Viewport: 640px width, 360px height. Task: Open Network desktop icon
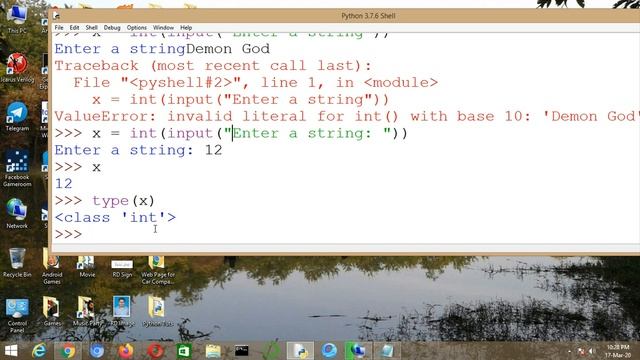17,213
